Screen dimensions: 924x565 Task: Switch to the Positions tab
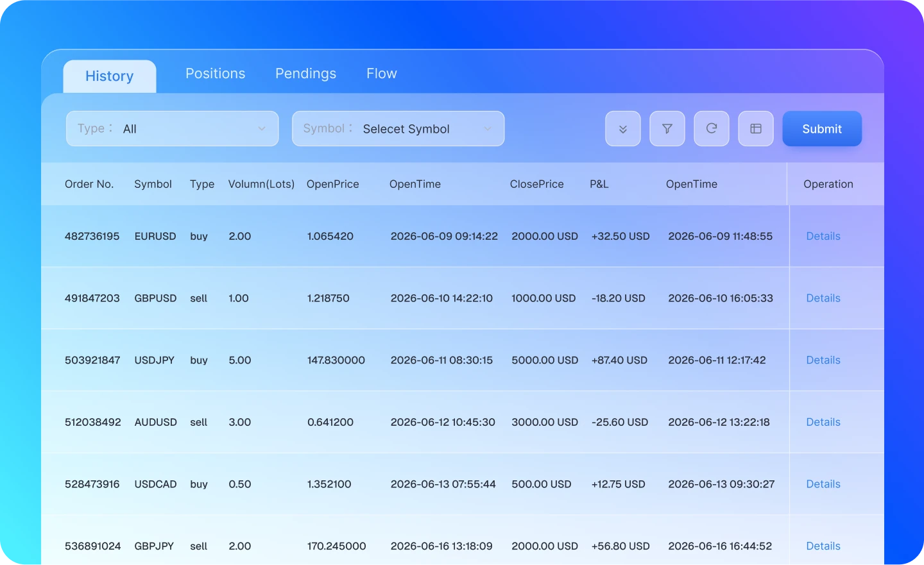coord(216,74)
